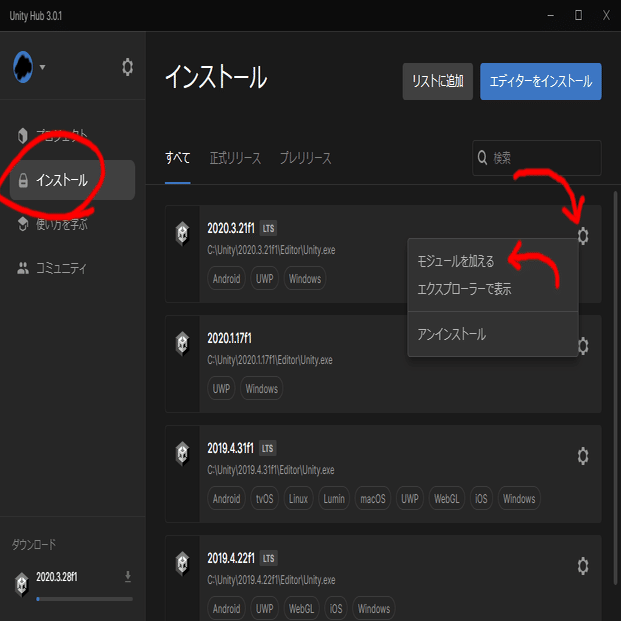
Task: Click Unity icon of downloading 2020.3.28f1
Action: [x=22, y=584]
